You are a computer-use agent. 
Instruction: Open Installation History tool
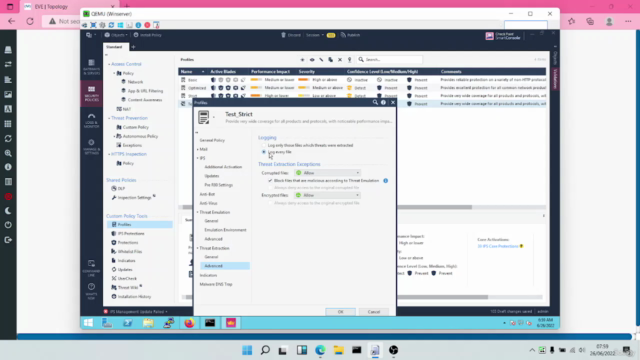(134, 297)
